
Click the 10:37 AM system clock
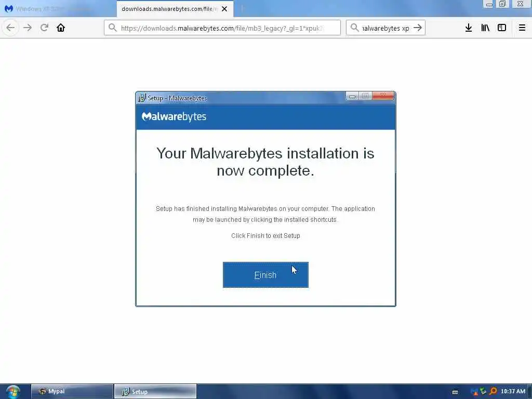click(513, 391)
